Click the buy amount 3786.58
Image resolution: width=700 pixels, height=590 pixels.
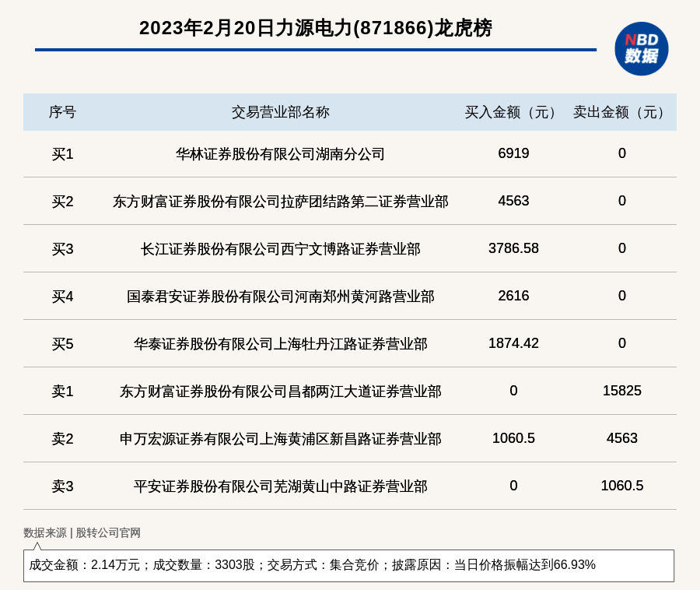point(513,248)
